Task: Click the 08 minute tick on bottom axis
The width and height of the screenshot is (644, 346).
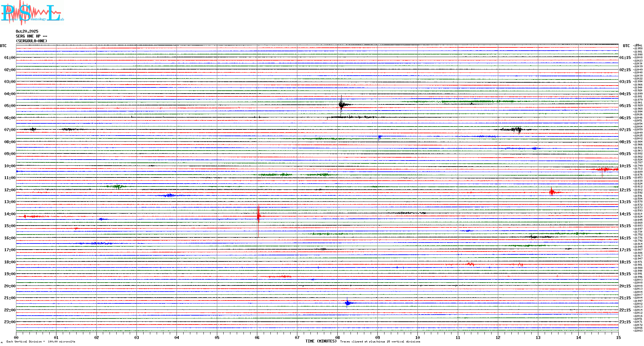Action: pyautogui.click(x=337, y=337)
